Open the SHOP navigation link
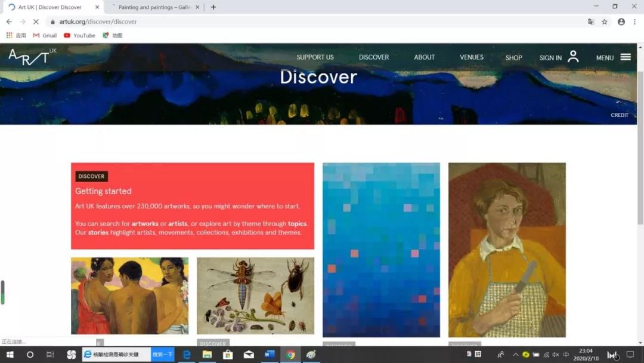 coord(513,58)
